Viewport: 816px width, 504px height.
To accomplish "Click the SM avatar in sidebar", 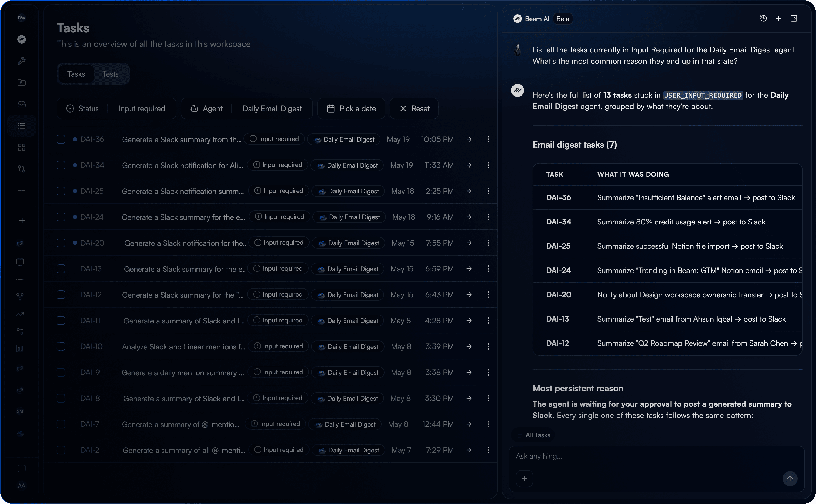I will coord(20,411).
